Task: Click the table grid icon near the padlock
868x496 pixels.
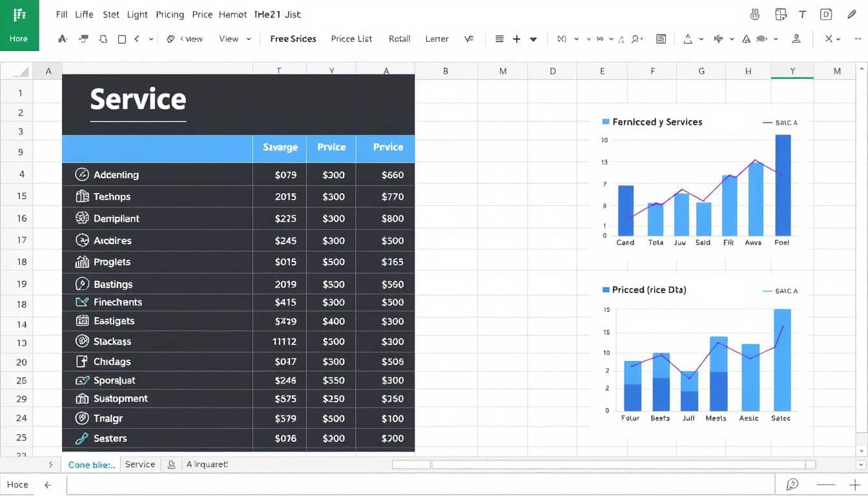Action: click(x=781, y=14)
